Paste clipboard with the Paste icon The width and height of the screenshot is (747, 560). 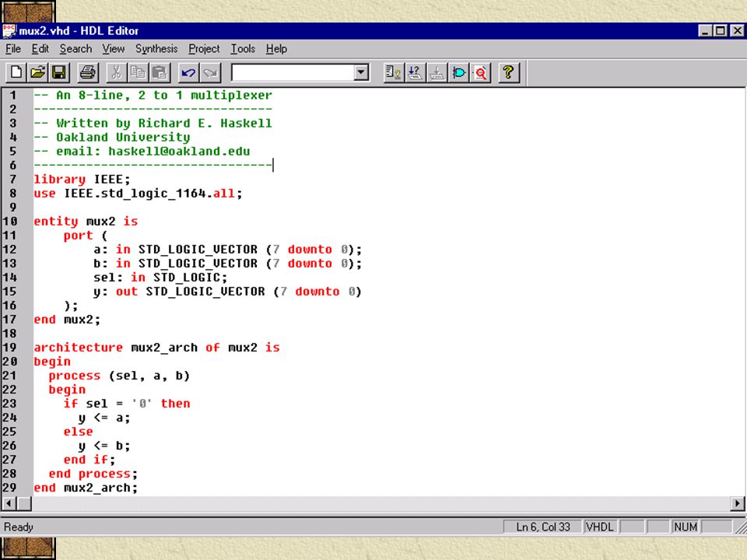point(160,73)
